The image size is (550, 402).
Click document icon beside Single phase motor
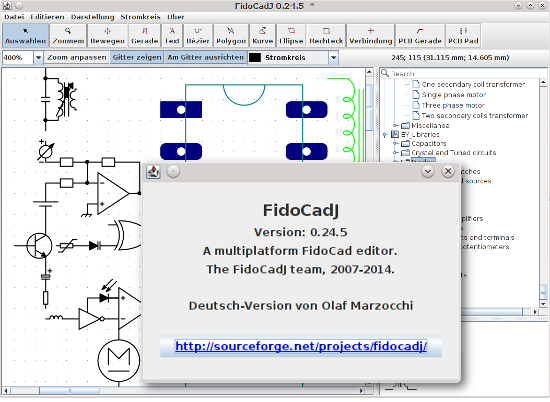pos(416,94)
